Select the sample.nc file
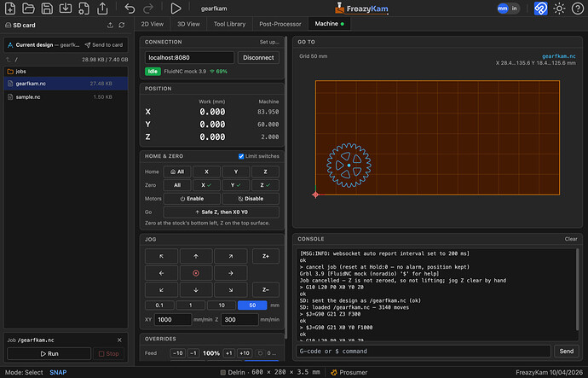 point(66,96)
